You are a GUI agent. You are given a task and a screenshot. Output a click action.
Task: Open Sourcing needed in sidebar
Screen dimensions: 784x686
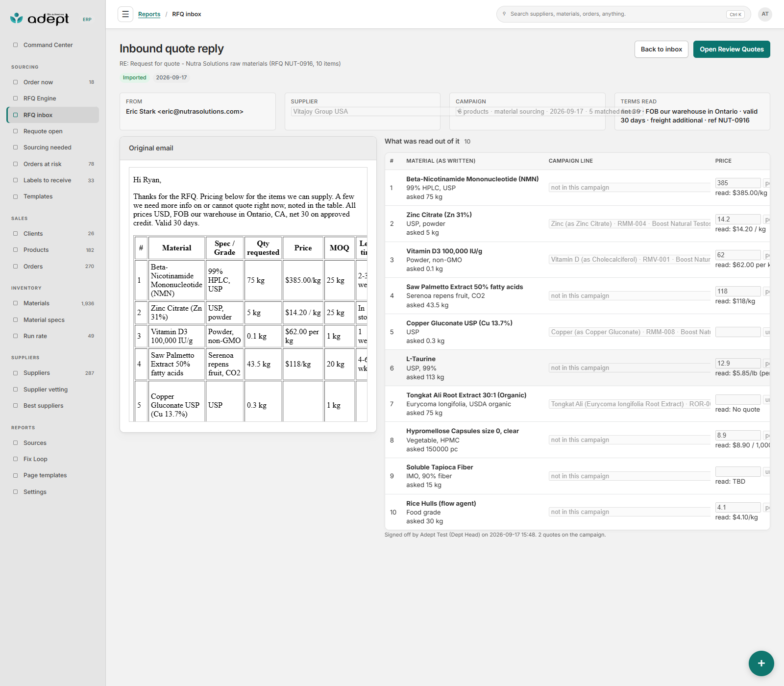(53, 147)
